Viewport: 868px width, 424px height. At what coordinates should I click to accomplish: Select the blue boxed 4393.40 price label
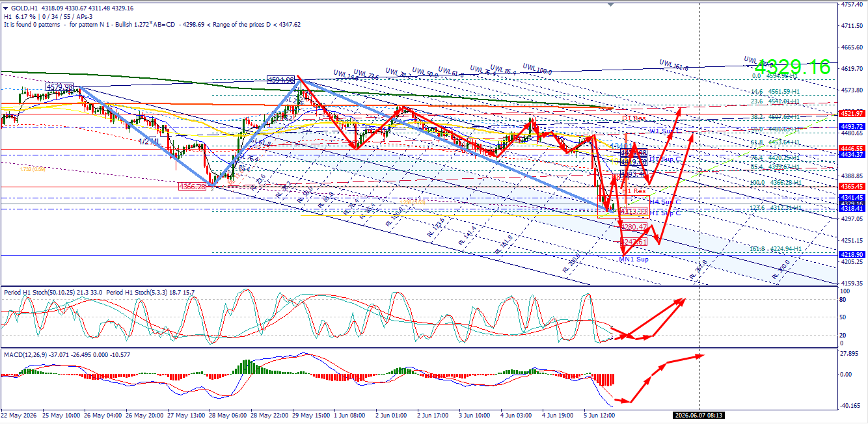tap(634, 174)
